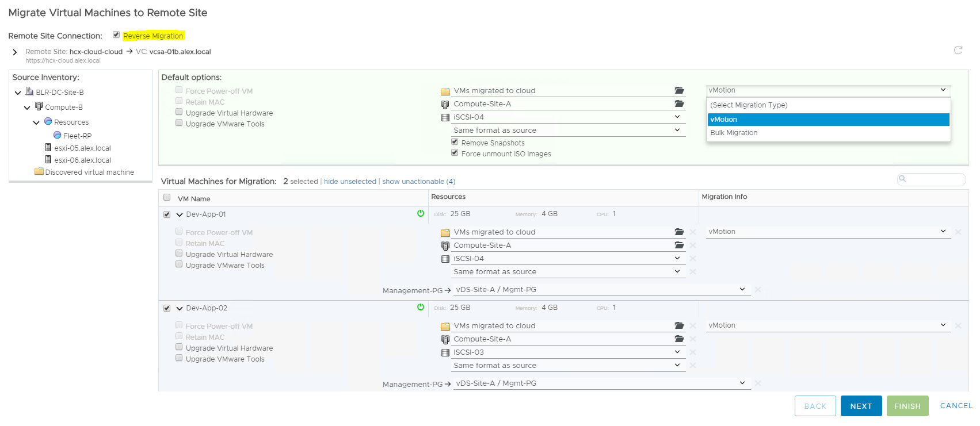Uncheck the Reverse Migration checkbox
The height and width of the screenshot is (426, 980).
[116, 35]
